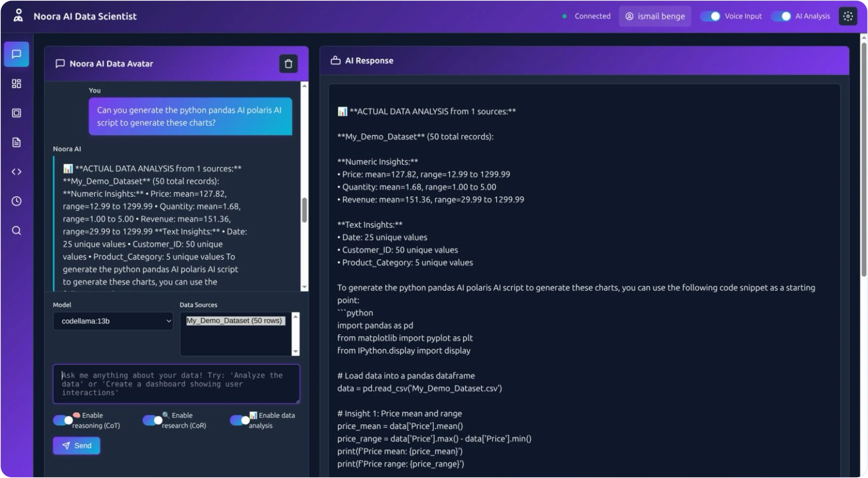The width and height of the screenshot is (868, 478).
Task: Click the 'Data Sources' label
Action: coord(198,305)
